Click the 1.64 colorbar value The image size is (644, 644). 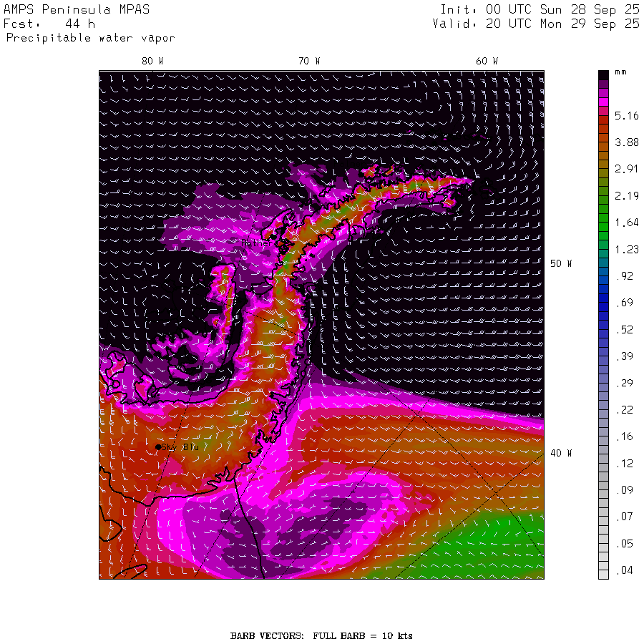pyautogui.click(x=626, y=223)
